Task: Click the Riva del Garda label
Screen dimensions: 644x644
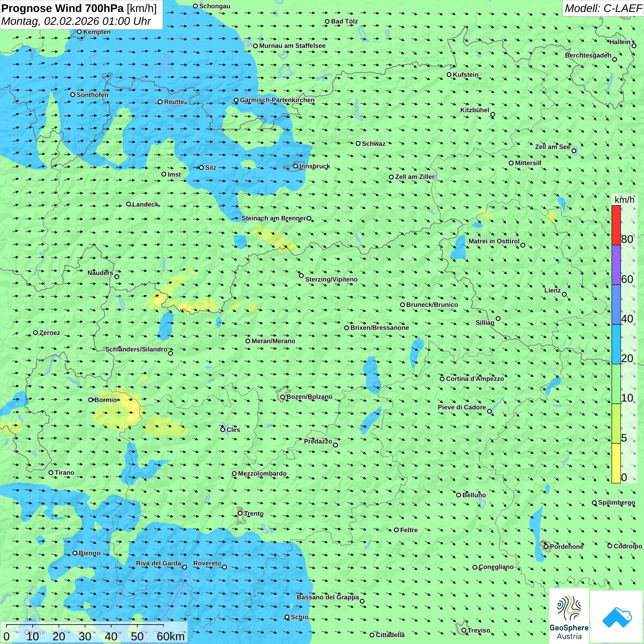Action: pos(159,563)
